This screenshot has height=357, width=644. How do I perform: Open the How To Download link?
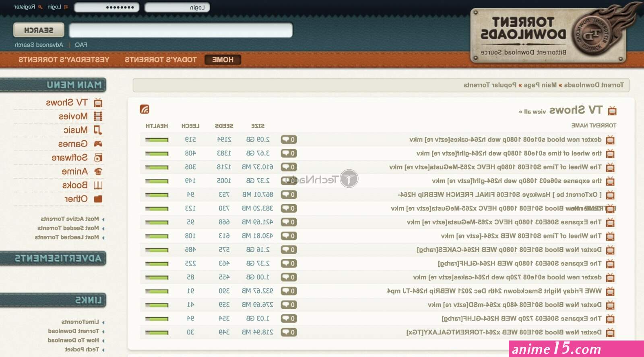(73, 340)
